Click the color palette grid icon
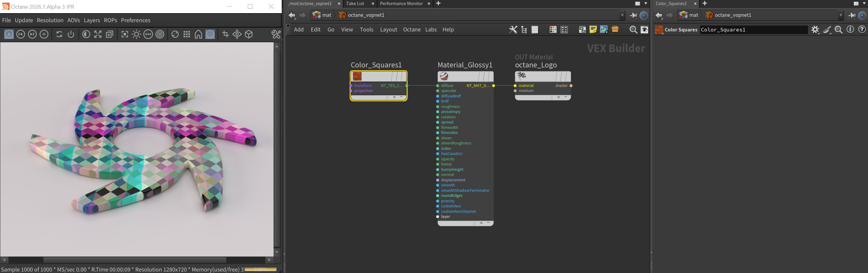The image size is (868, 273). click(553, 30)
